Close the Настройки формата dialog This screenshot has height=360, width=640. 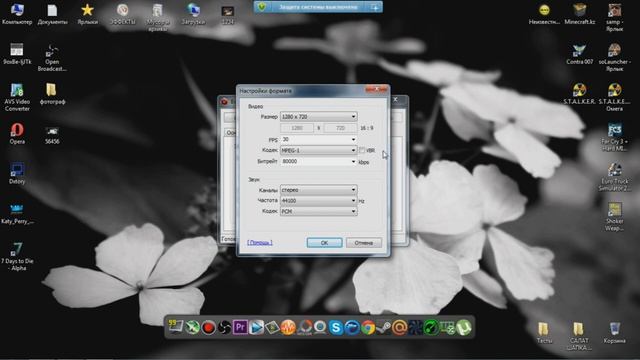pos(377,89)
